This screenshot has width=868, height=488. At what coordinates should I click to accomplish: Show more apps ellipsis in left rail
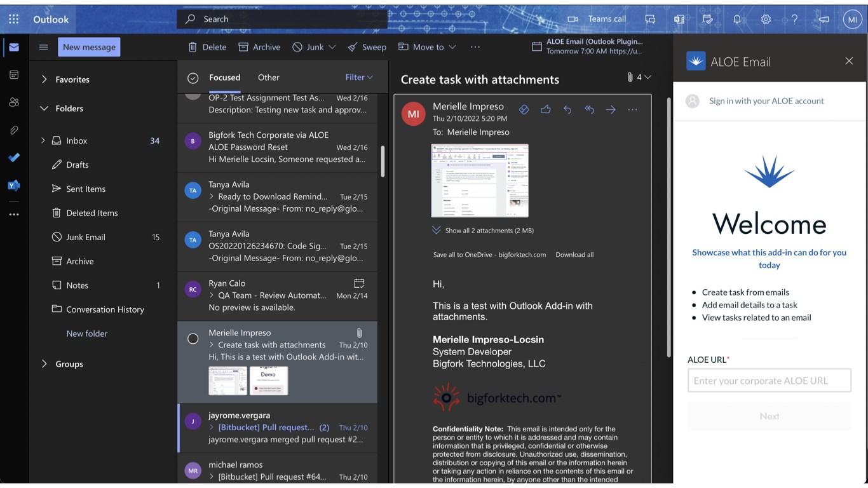point(14,214)
